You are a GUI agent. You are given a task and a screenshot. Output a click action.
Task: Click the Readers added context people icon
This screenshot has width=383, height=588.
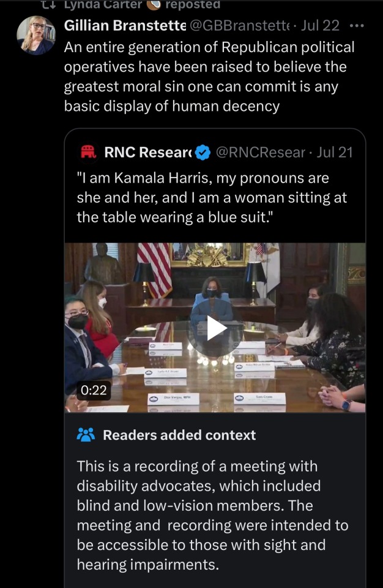coord(86,435)
